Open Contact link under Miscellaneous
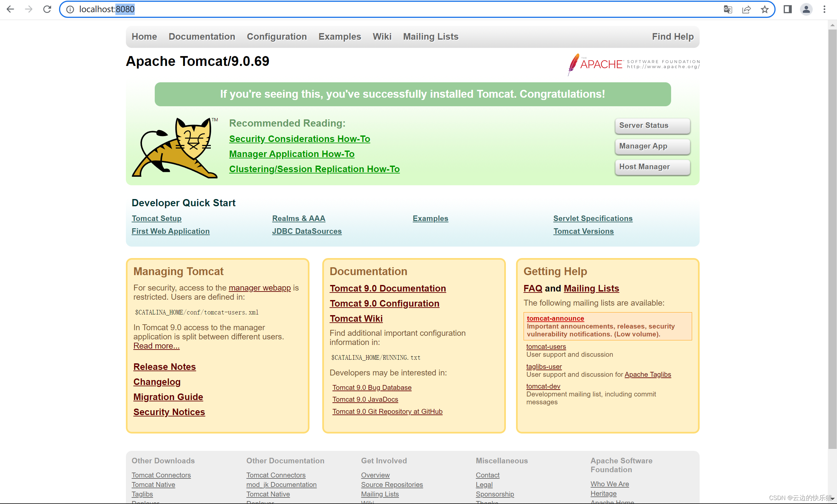This screenshot has width=837, height=504. click(487, 475)
